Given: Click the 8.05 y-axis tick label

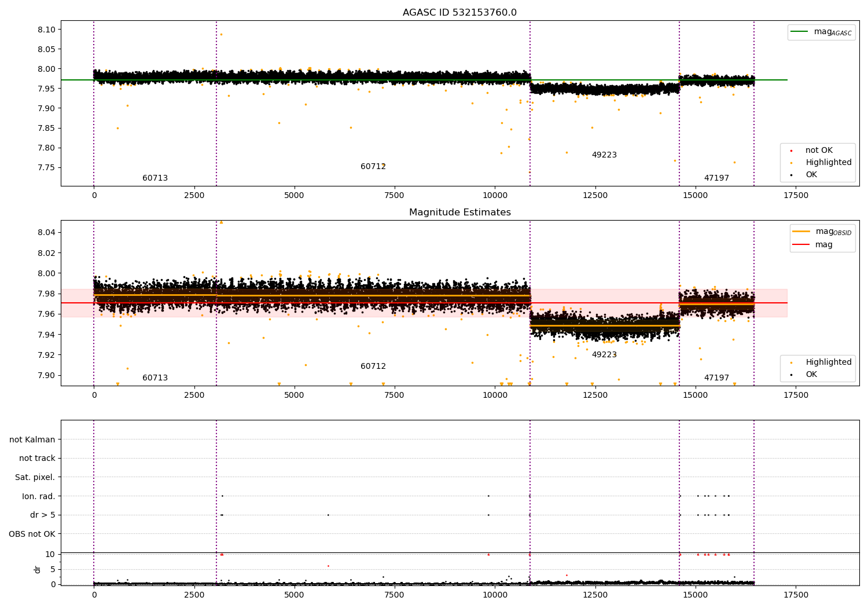Looking at the screenshot, I should [46, 49].
